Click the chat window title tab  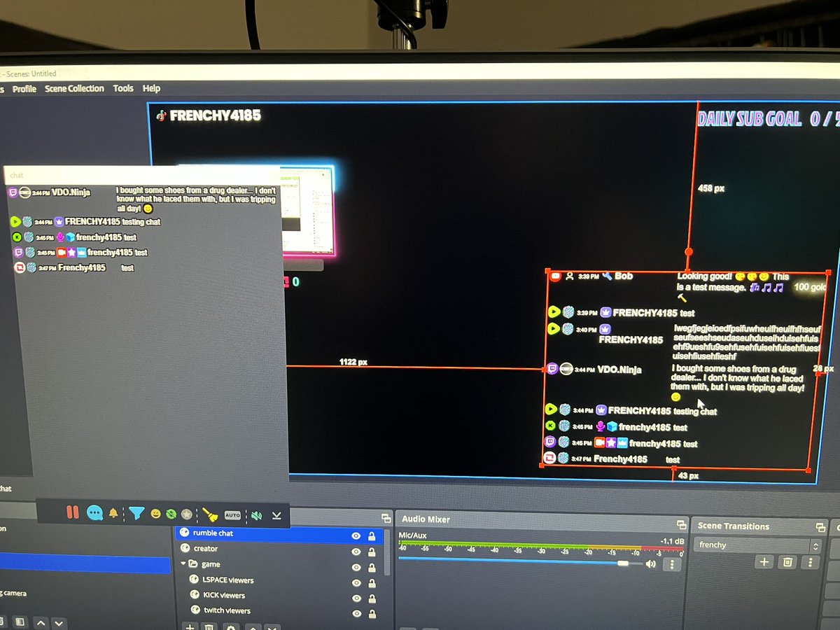tap(17, 175)
